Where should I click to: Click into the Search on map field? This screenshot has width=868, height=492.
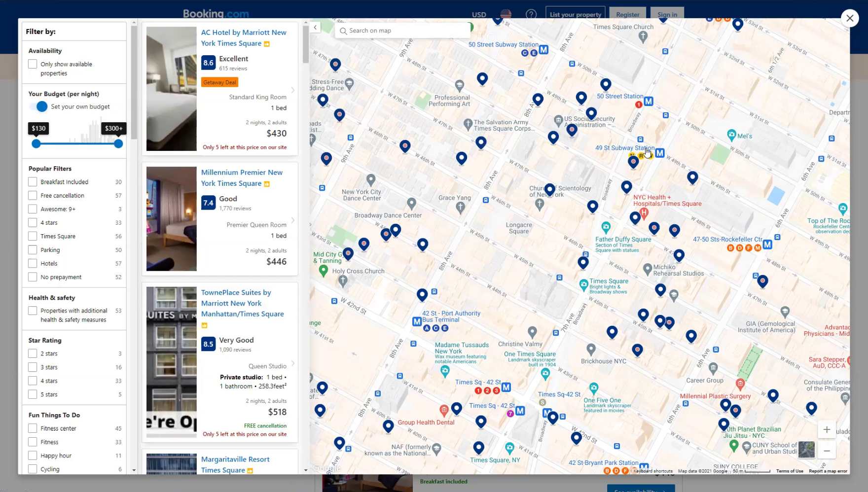[404, 31]
